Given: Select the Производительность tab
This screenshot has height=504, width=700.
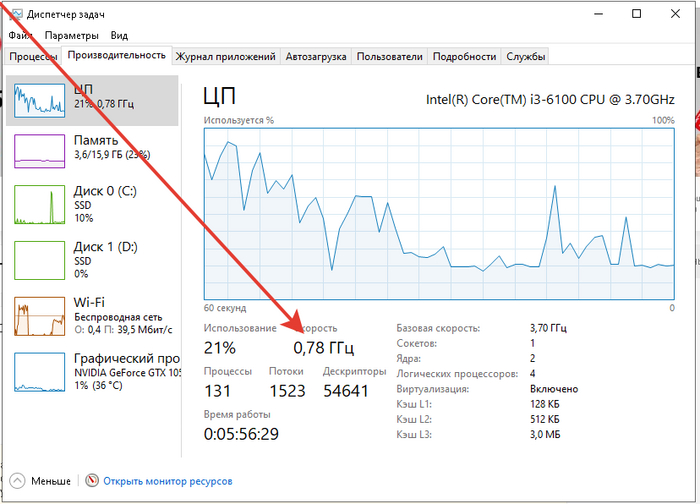Looking at the screenshot, I should (117, 55).
